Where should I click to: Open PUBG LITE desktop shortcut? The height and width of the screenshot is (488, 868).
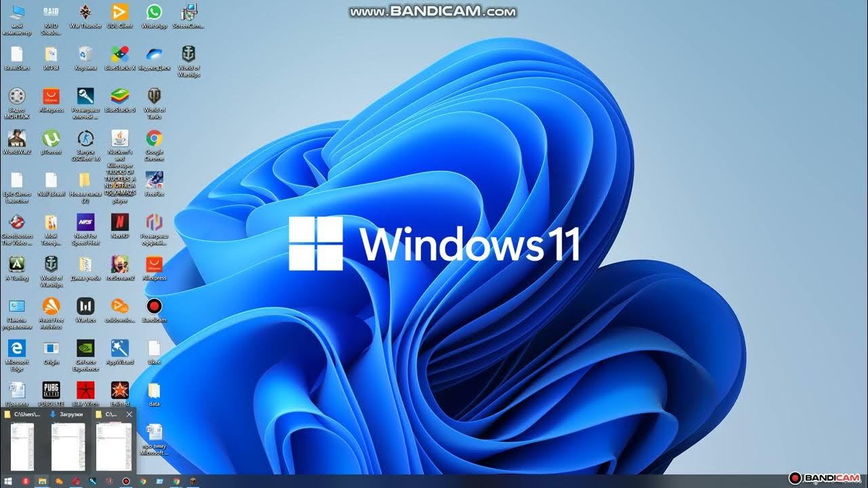(51, 394)
